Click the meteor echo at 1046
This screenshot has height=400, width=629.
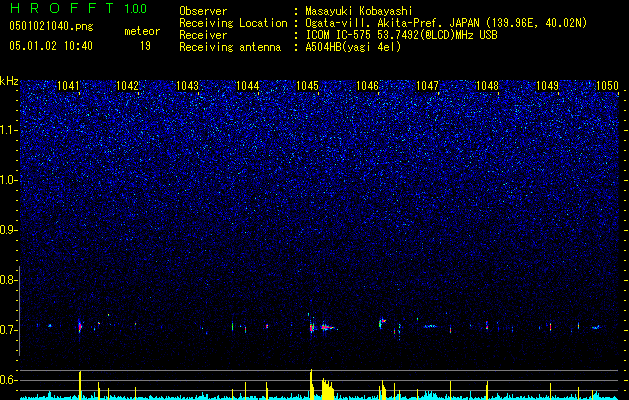coord(382,323)
